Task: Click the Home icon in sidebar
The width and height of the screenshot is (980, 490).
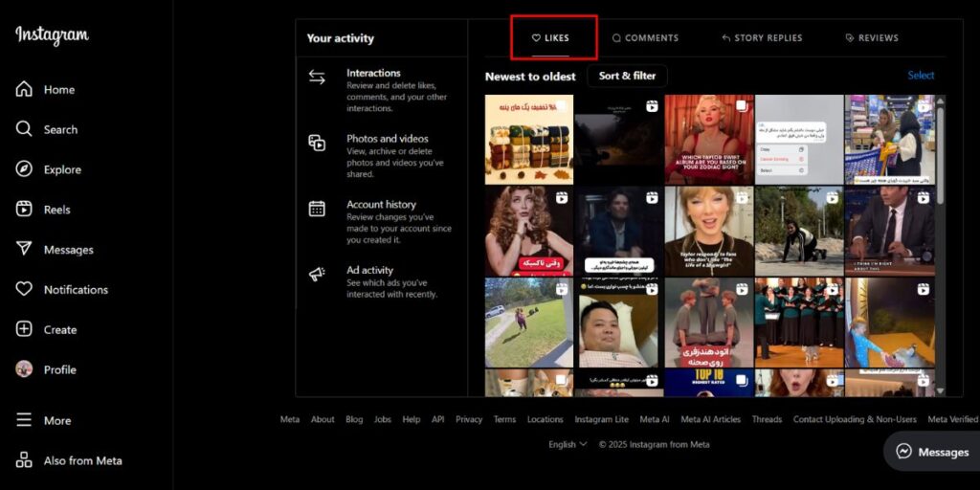Action: tap(24, 89)
